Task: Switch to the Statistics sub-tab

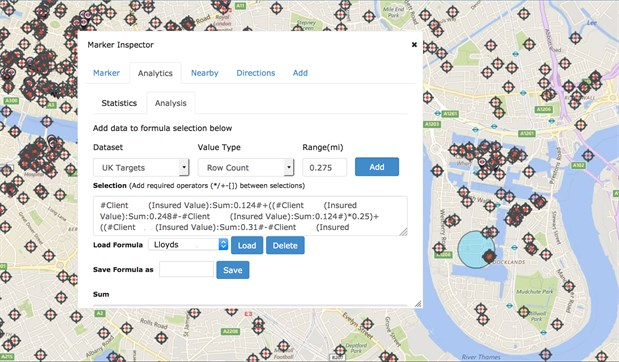Action: click(x=119, y=103)
